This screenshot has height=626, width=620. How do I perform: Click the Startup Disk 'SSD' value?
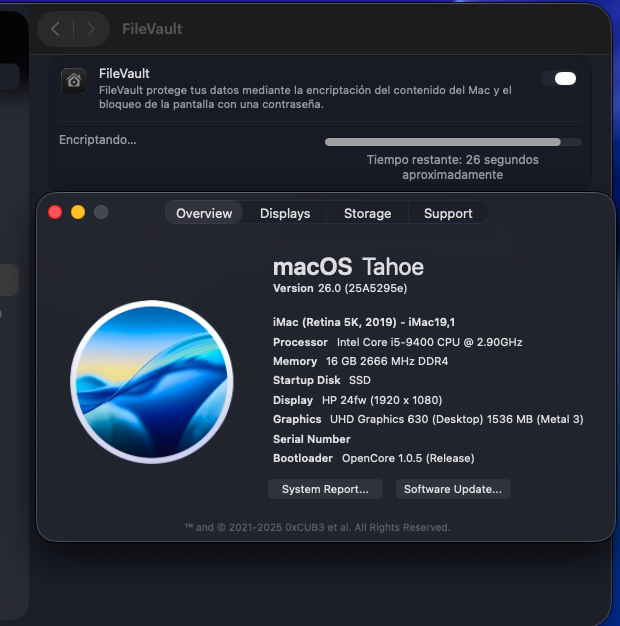pos(360,380)
